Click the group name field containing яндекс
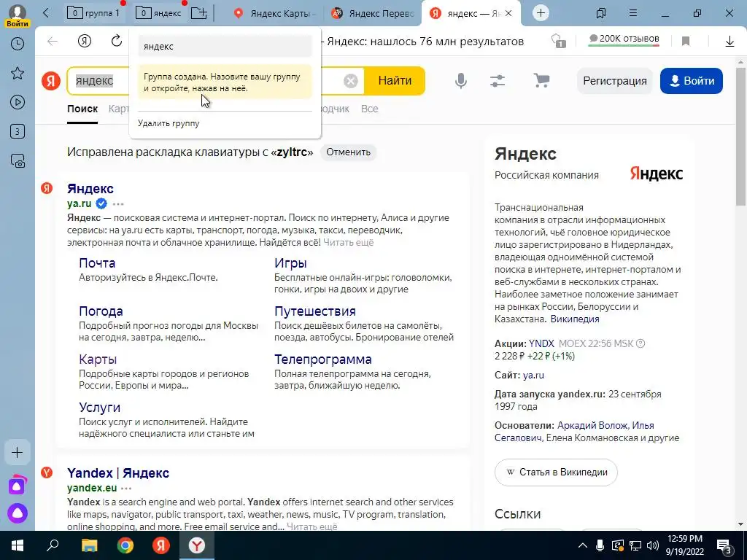747x560 pixels. coord(225,46)
